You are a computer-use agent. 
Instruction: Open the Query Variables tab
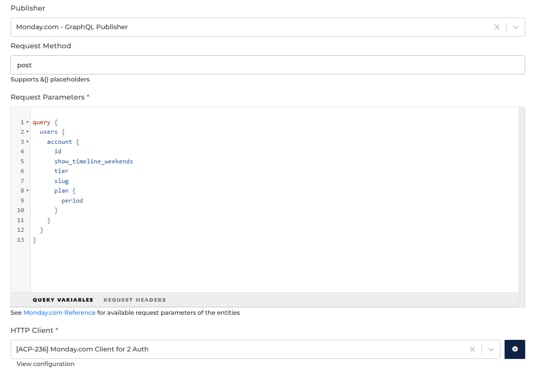pos(63,300)
